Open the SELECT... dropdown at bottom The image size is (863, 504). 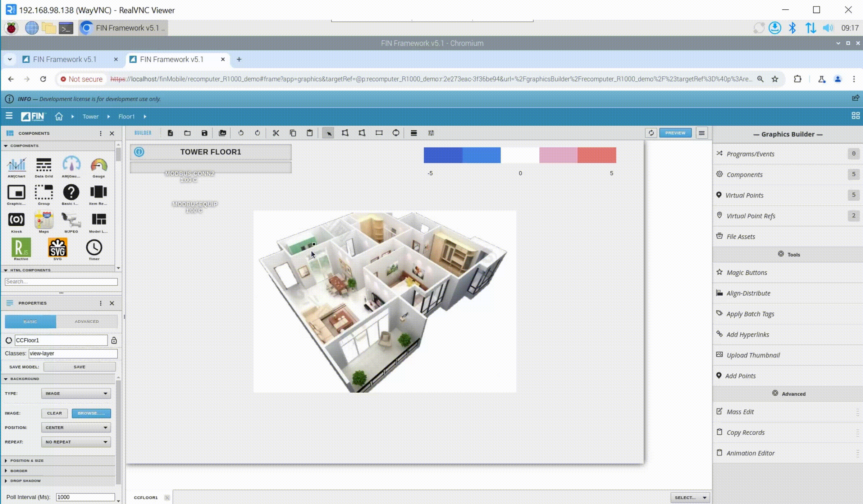[690, 498]
